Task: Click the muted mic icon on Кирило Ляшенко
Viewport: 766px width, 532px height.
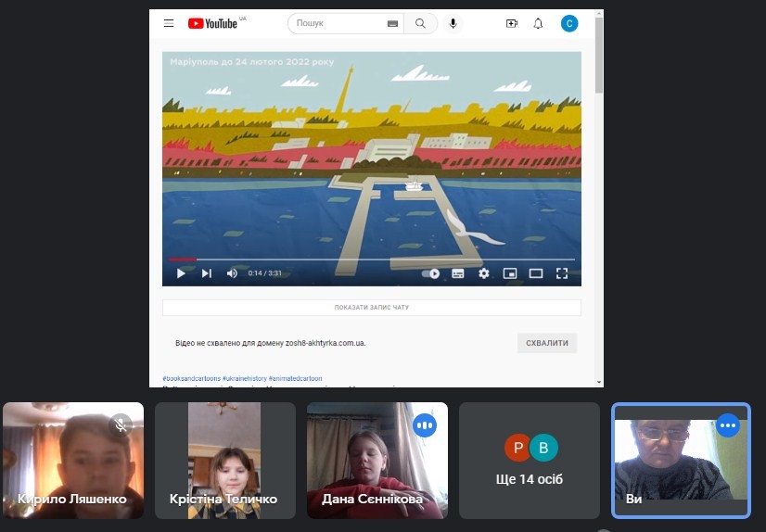Action: pyautogui.click(x=121, y=425)
